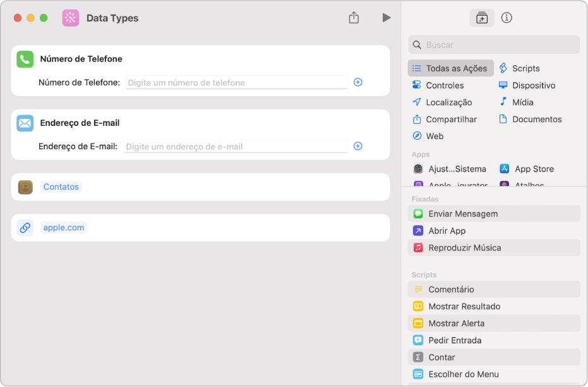Open the Web category
Screen dimensions: 588x387
[428, 136]
